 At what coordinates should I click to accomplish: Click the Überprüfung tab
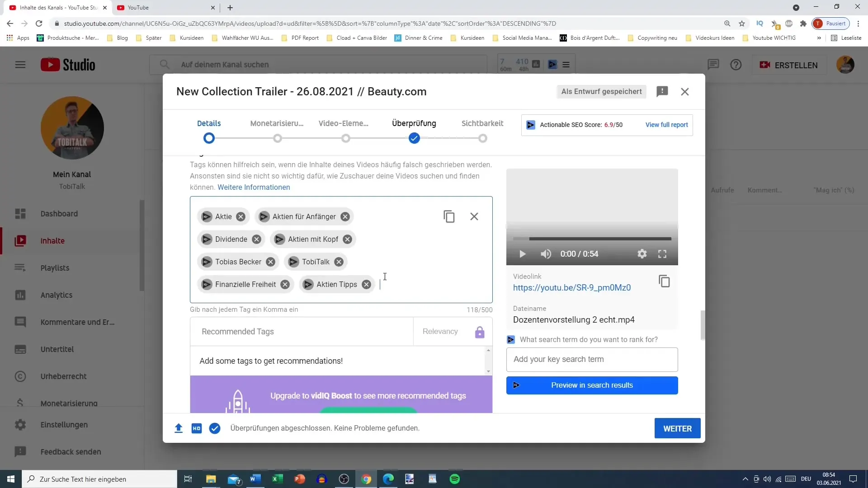click(x=413, y=123)
